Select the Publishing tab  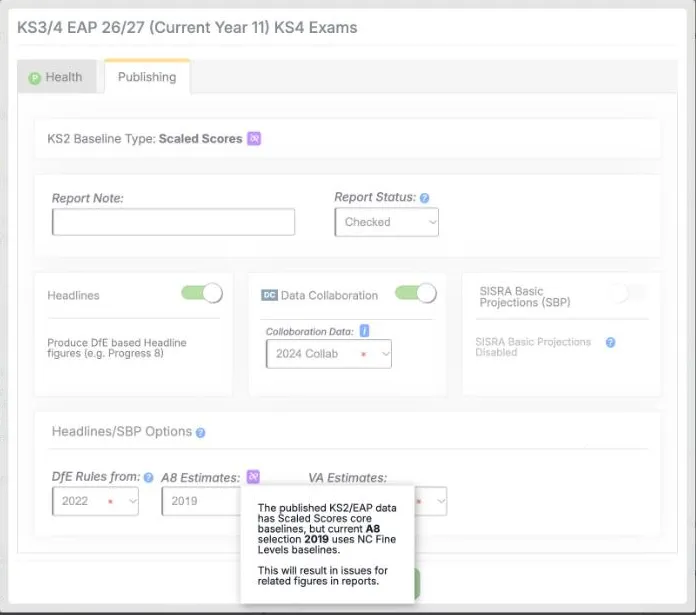tap(147, 77)
